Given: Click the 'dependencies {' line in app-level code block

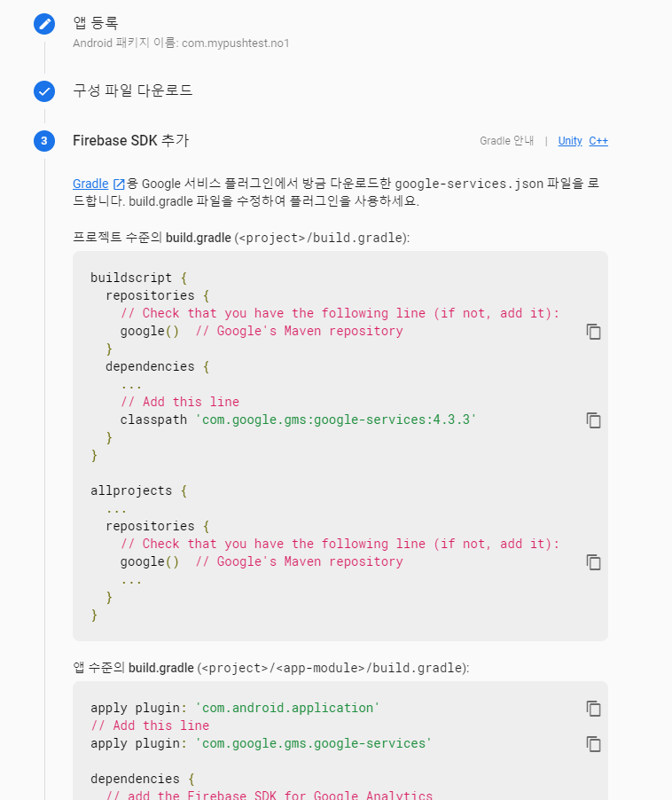Looking at the screenshot, I should 142,779.
